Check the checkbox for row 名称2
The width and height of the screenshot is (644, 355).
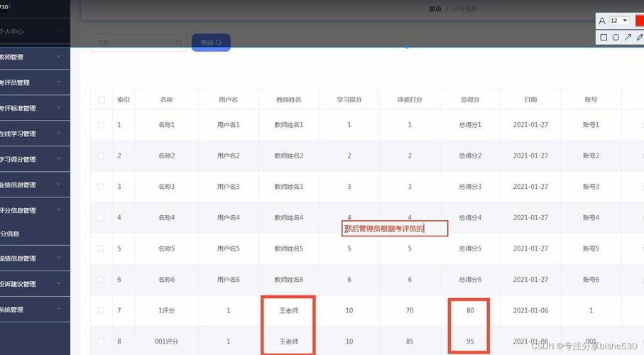coord(101,155)
